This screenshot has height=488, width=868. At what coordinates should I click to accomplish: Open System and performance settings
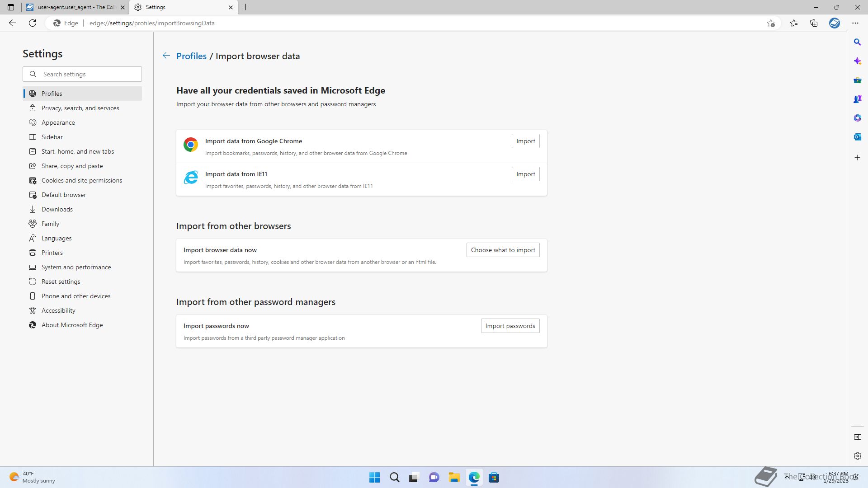click(x=82, y=267)
